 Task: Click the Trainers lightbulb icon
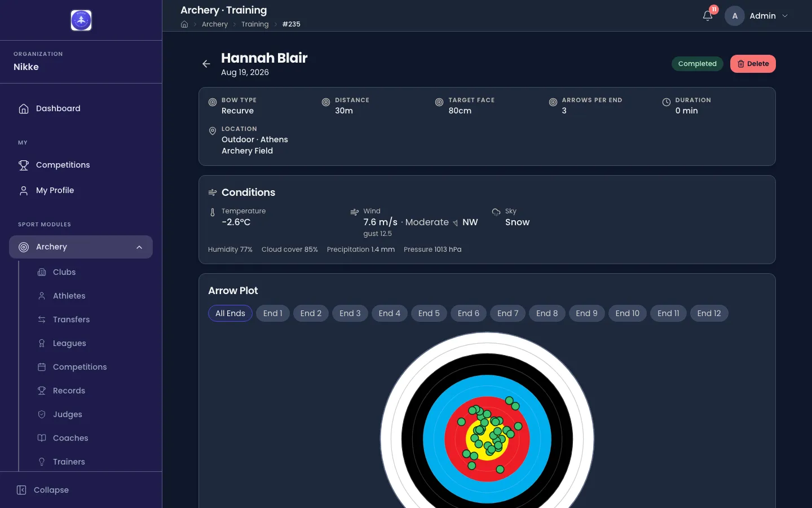42,462
